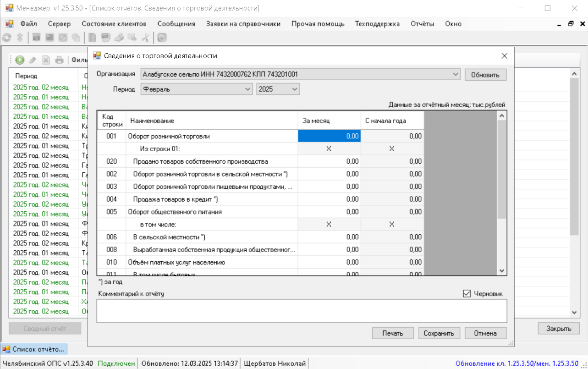This screenshot has width=588, height=369.
Task: Click the 'Наименование' column header
Action: pos(212,121)
